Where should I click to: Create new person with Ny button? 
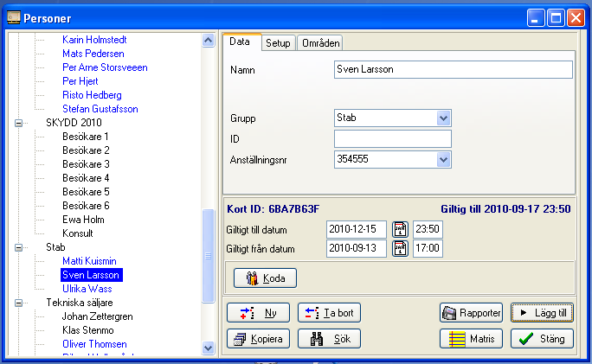pyautogui.click(x=258, y=313)
